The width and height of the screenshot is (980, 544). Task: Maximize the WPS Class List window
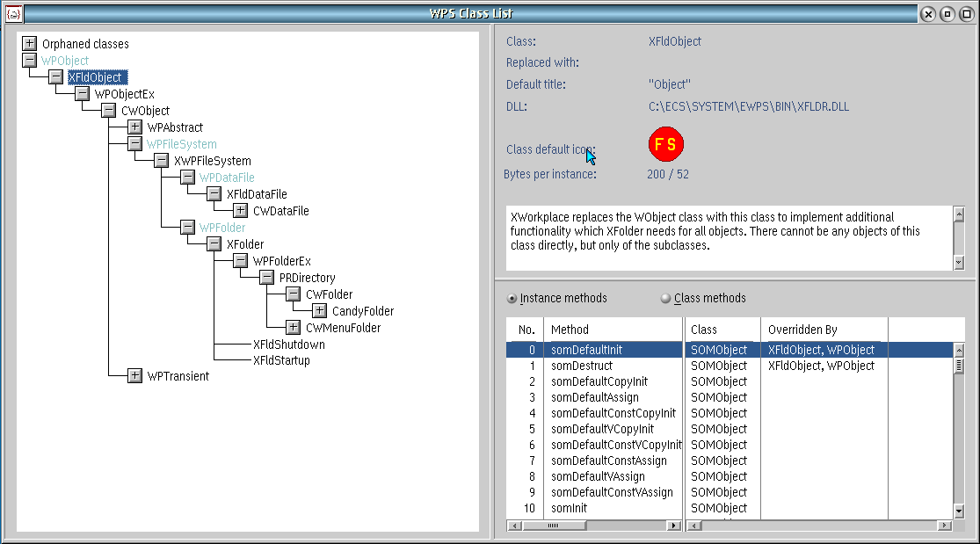point(967,14)
